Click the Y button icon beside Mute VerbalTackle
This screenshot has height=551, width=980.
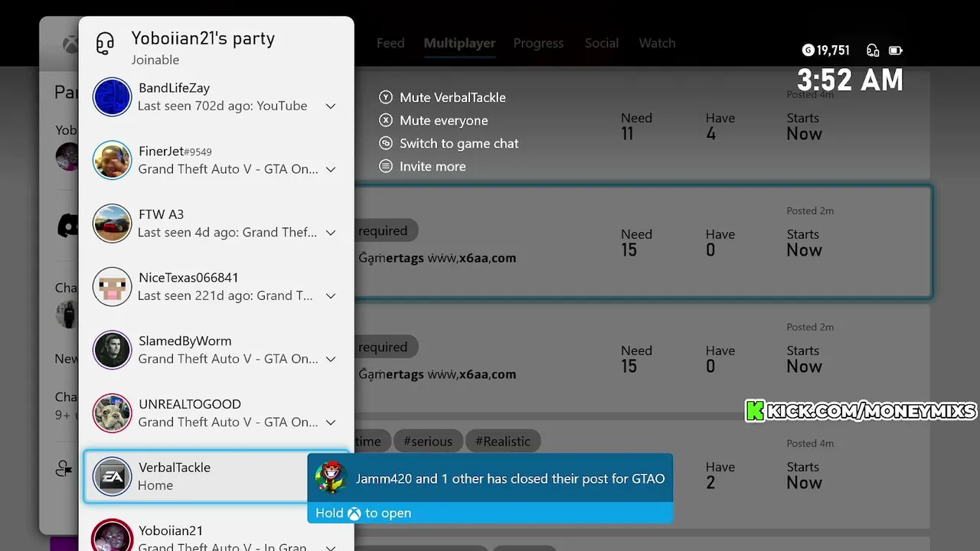pos(386,97)
